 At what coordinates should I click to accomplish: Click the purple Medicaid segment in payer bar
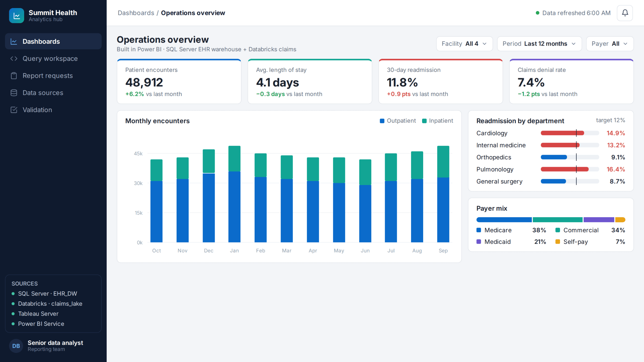pyautogui.click(x=599, y=220)
